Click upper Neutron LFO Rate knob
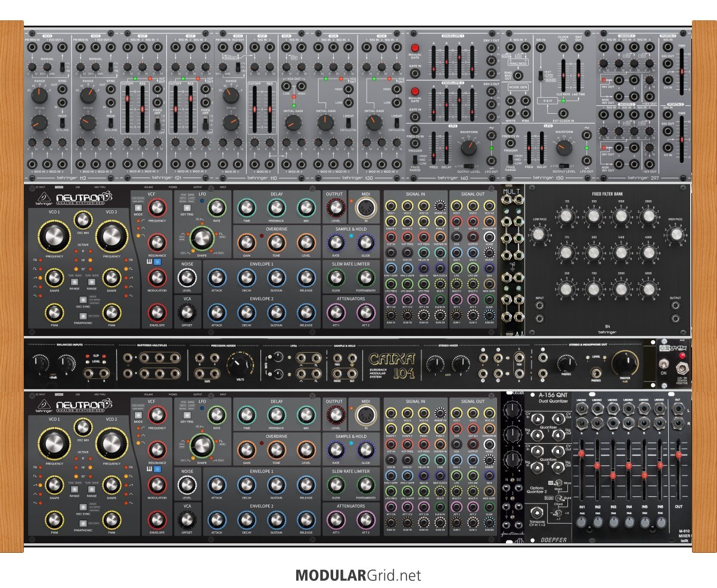 [x=216, y=208]
